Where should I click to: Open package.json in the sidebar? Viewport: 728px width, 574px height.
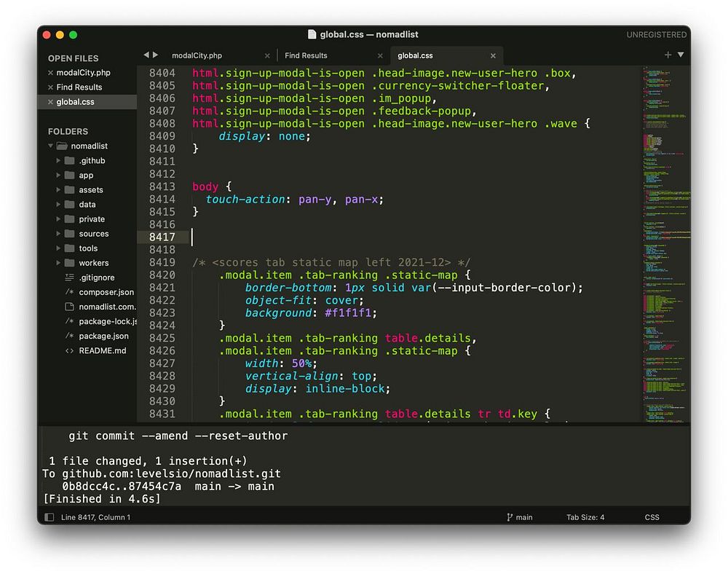(103, 336)
